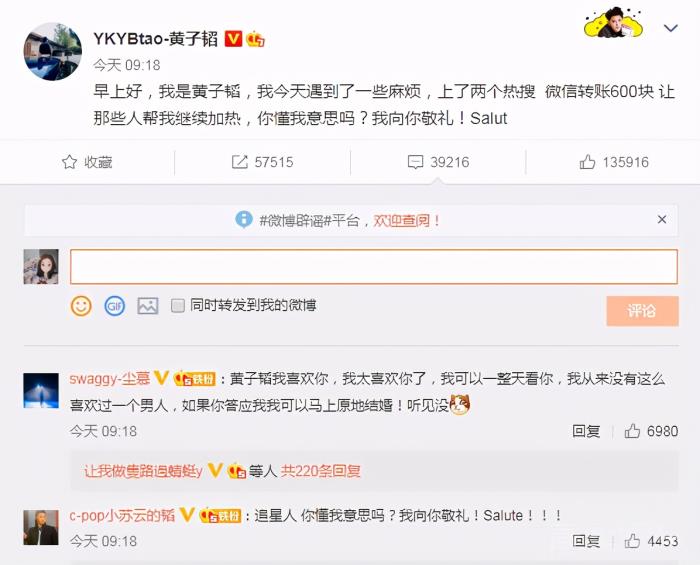
Task: Expand the 共220条回复 replies thread
Action: 320,471
